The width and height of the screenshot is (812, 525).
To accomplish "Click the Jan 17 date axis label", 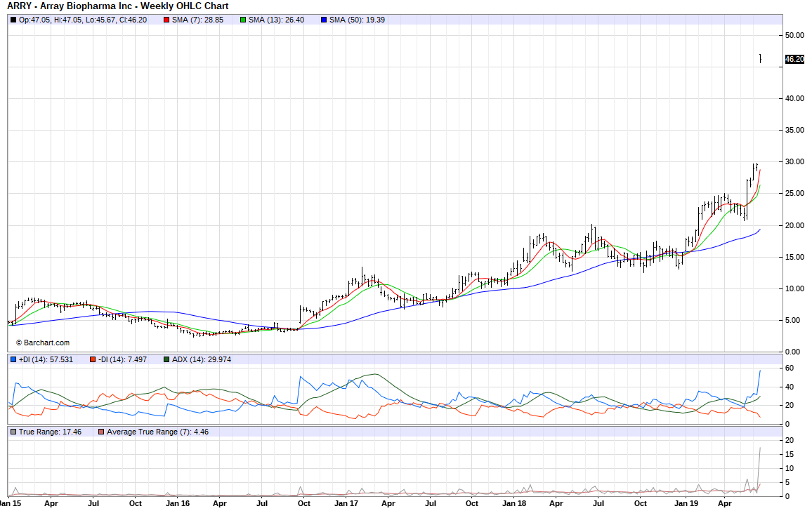I will (346, 503).
